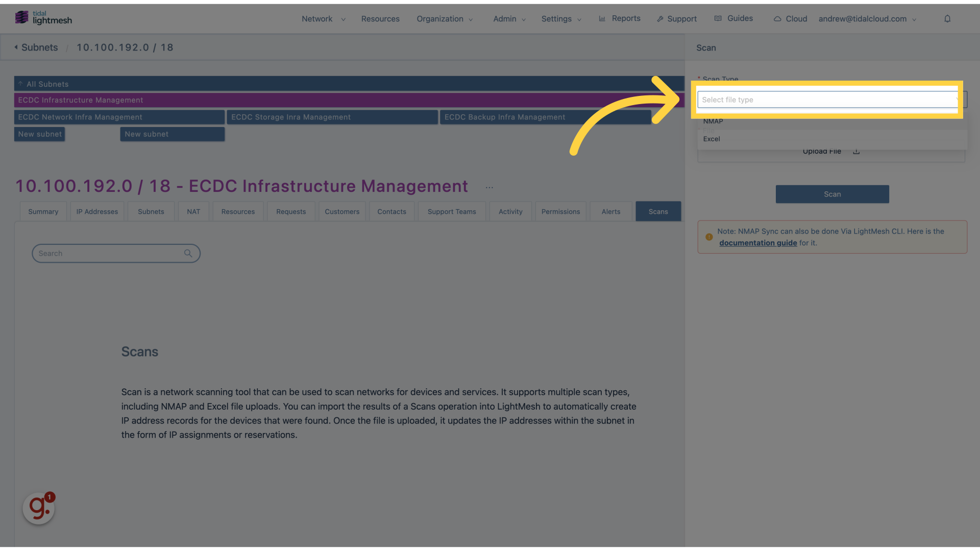Select ECDC Storage Inra Management block
Viewport: 980px width, 551px height.
click(332, 117)
